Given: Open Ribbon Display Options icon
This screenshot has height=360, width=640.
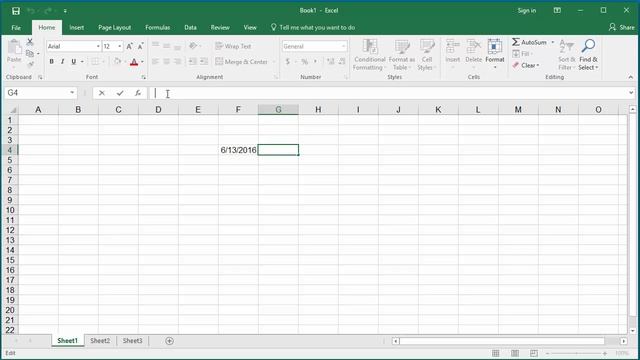Looking at the screenshot, I should coord(557,10).
